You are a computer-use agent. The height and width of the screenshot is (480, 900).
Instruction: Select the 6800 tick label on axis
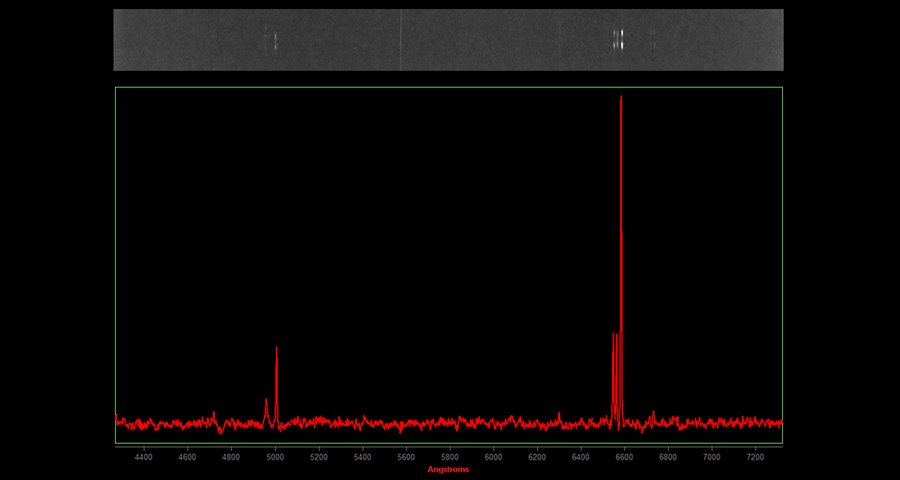[668, 457]
